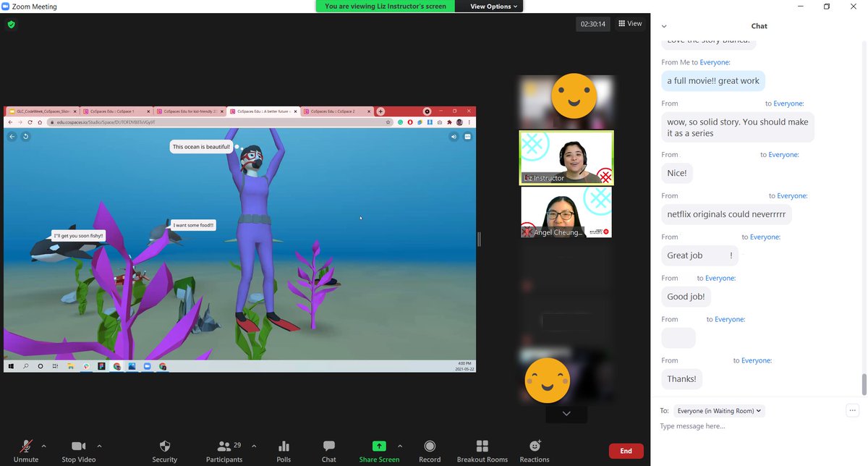Open video options arrow beside Stop Video
The image size is (868, 466).
99,446
